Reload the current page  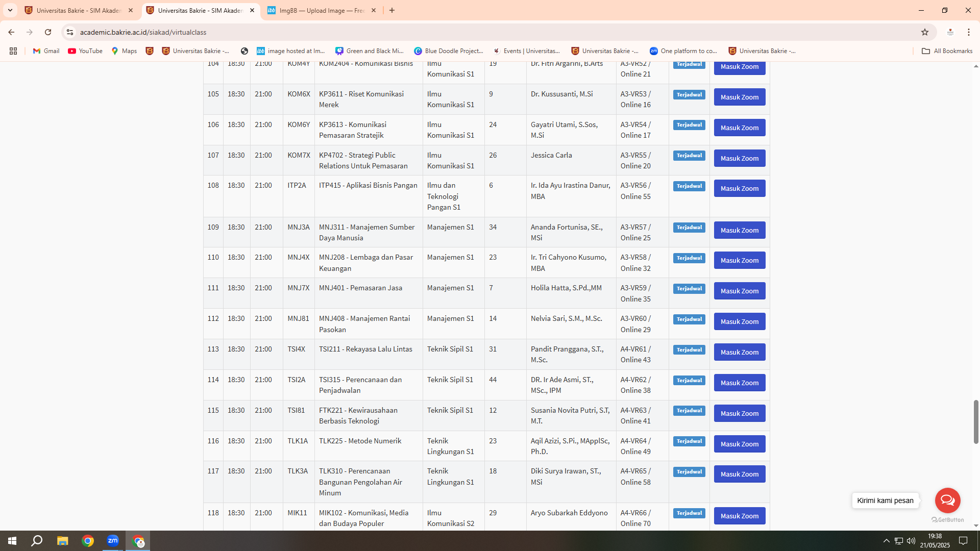pos(48,32)
